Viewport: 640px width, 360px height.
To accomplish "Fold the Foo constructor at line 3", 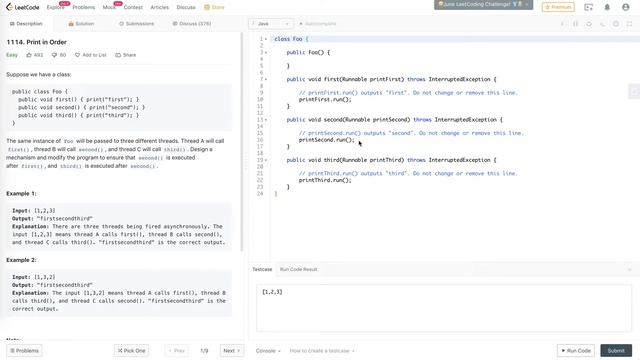I will click(x=266, y=53).
